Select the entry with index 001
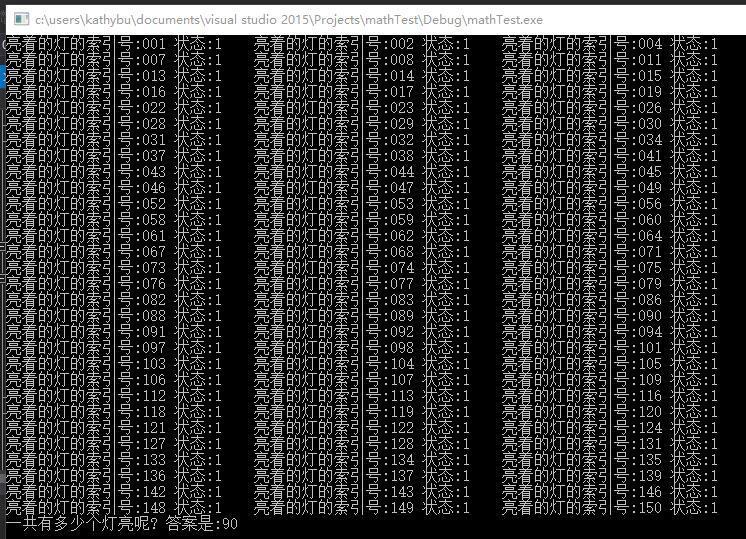The width and height of the screenshot is (746, 539). click(x=114, y=44)
